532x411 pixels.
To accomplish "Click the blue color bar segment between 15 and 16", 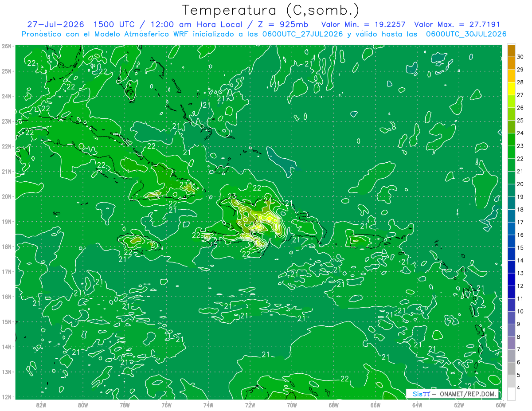I will click(x=511, y=241).
